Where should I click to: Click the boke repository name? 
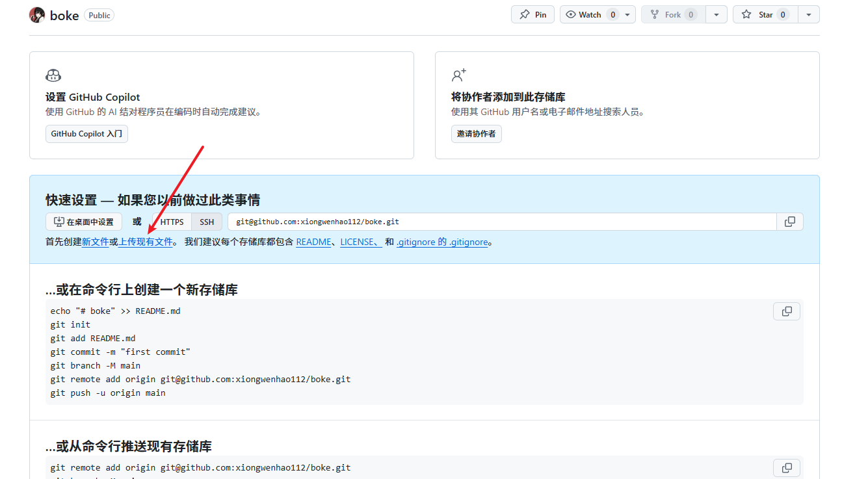tap(64, 15)
